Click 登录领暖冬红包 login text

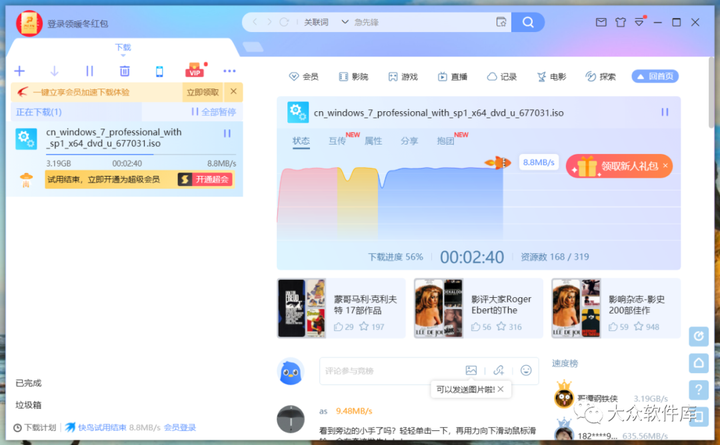[x=78, y=23]
